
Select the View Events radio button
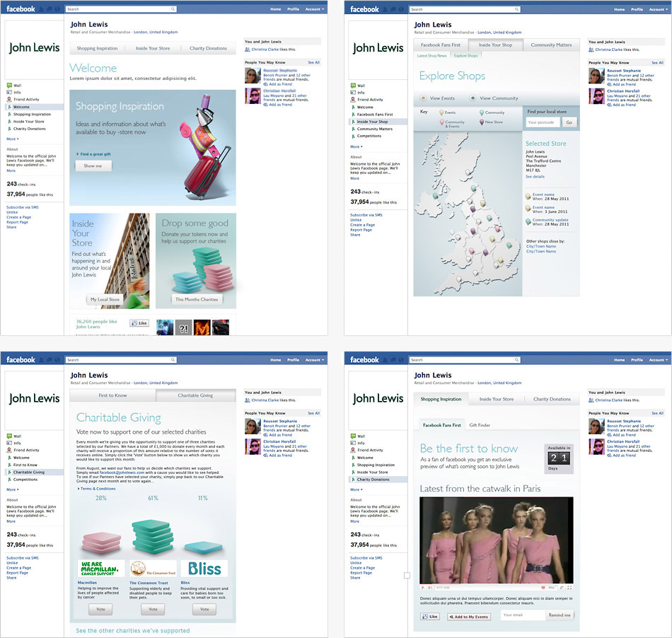click(423, 98)
